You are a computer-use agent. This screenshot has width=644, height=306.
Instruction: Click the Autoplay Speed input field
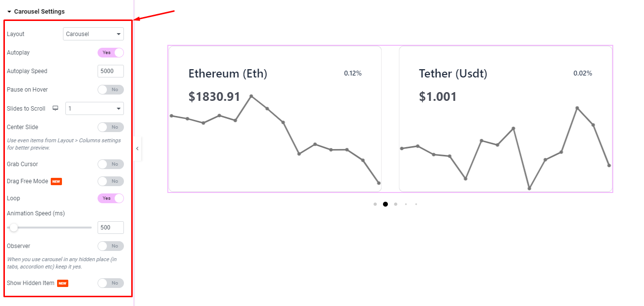(x=111, y=71)
